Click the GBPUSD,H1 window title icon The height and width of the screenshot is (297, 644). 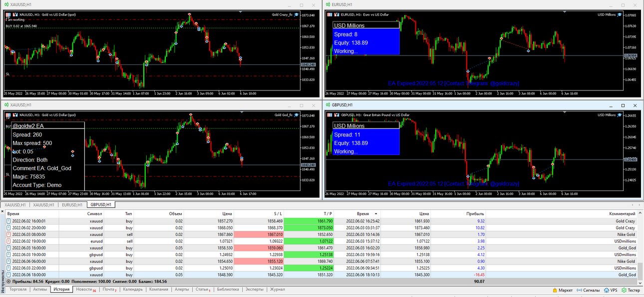coord(328,105)
